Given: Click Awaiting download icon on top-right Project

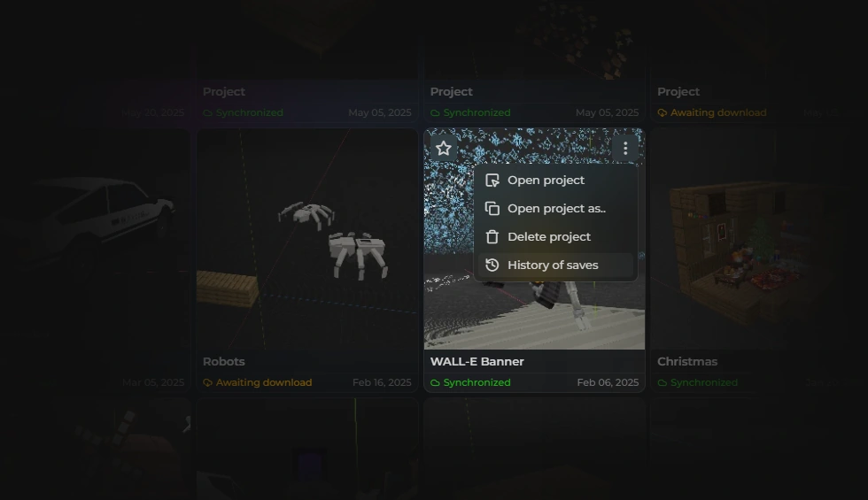Looking at the screenshot, I should (663, 113).
